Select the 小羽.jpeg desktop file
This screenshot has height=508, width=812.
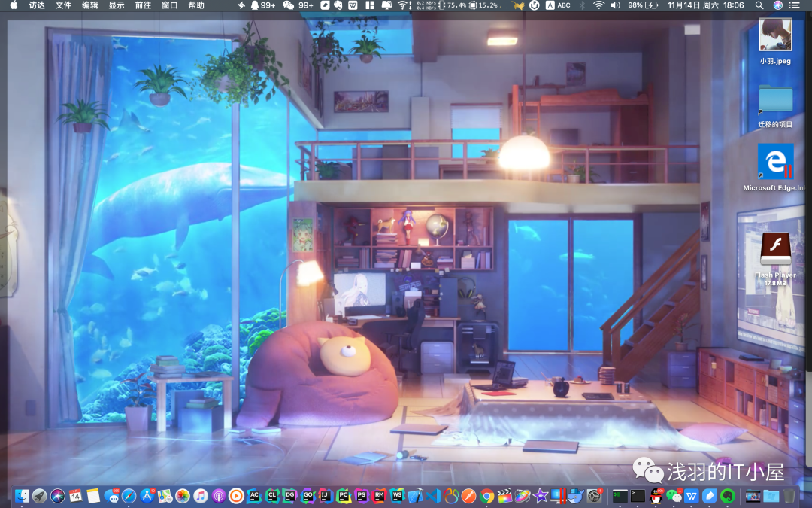pos(775,41)
